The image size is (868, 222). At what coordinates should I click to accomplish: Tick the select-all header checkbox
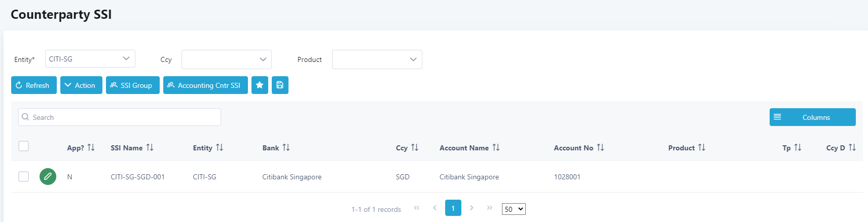(24, 146)
